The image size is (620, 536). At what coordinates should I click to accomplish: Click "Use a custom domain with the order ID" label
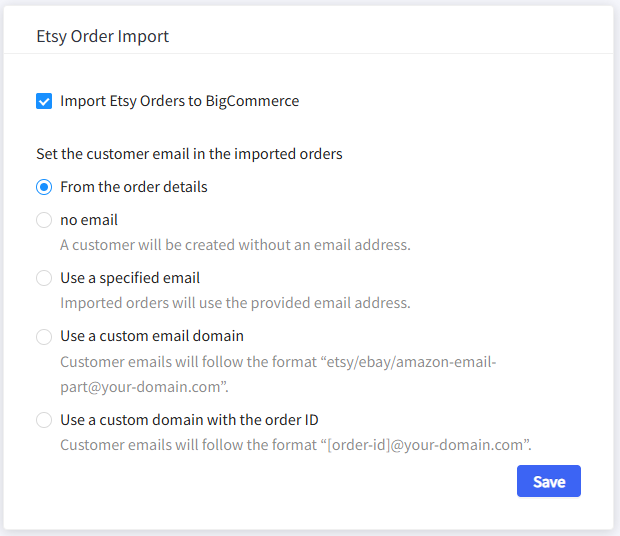point(189,420)
